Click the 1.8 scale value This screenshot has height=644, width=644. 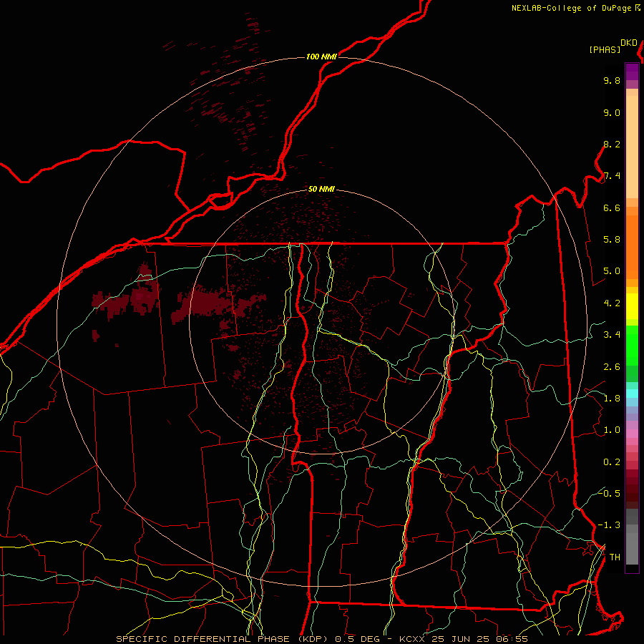612,399
